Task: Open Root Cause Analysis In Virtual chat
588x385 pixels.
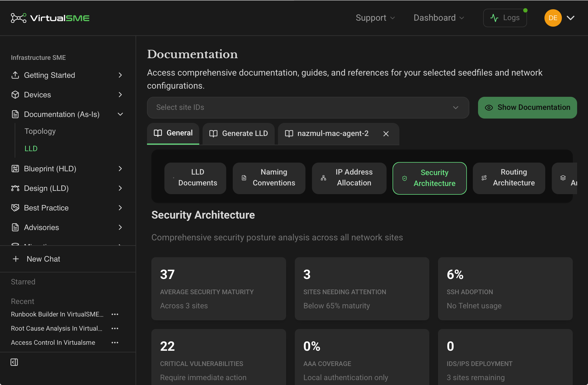Action: tap(57, 328)
